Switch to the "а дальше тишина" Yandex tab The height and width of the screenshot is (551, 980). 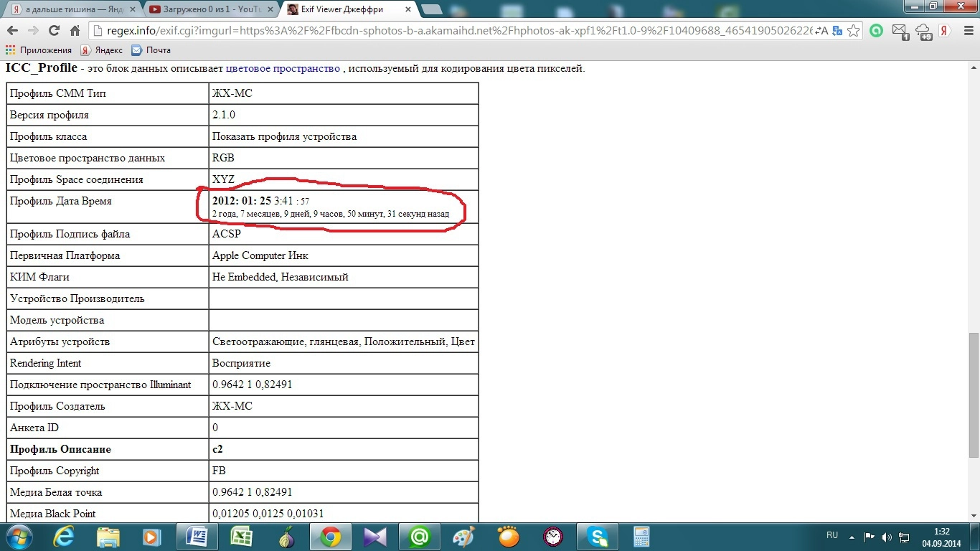68,9
